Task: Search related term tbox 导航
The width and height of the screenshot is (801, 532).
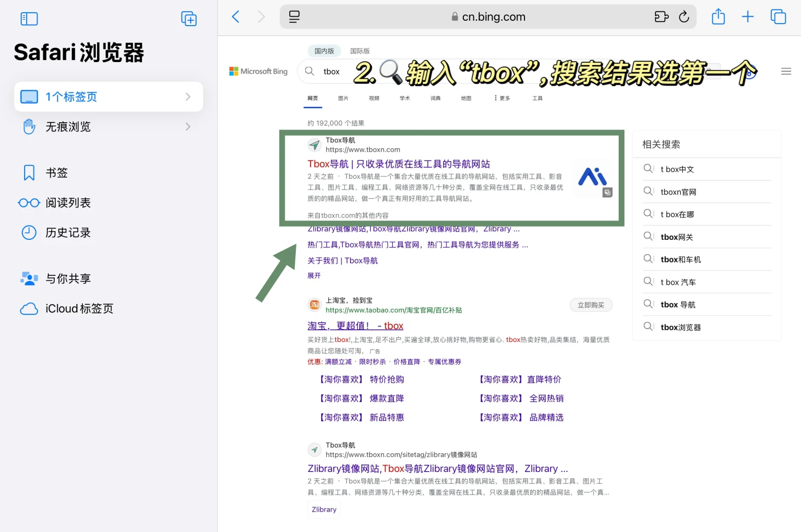Action: click(x=707, y=304)
